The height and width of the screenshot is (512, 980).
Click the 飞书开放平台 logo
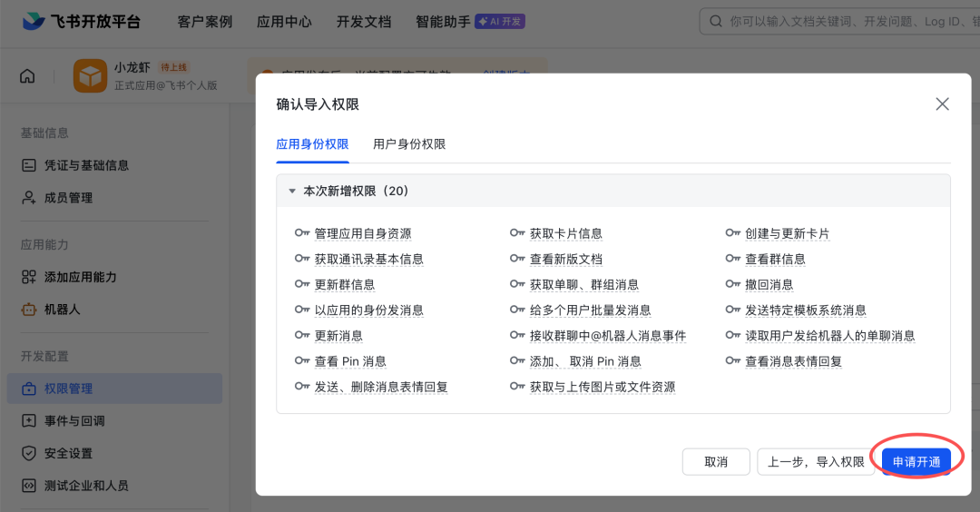82,21
